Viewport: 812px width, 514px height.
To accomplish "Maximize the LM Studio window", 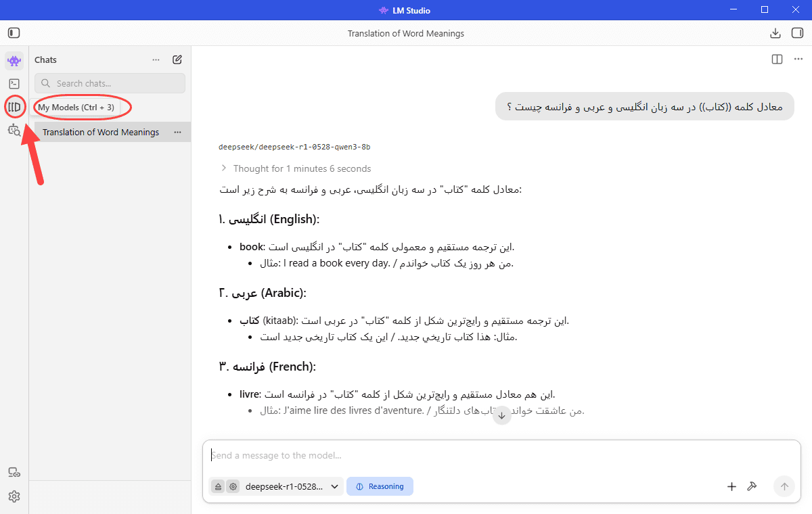I will click(765, 9).
